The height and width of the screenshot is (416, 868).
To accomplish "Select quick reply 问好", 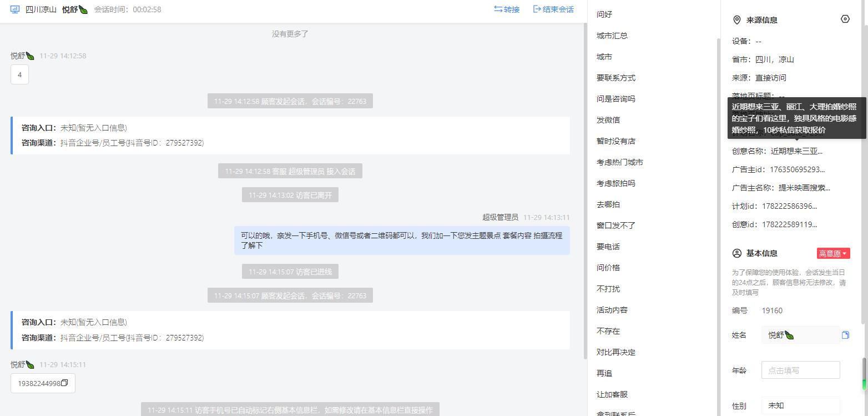I will 604,14.
